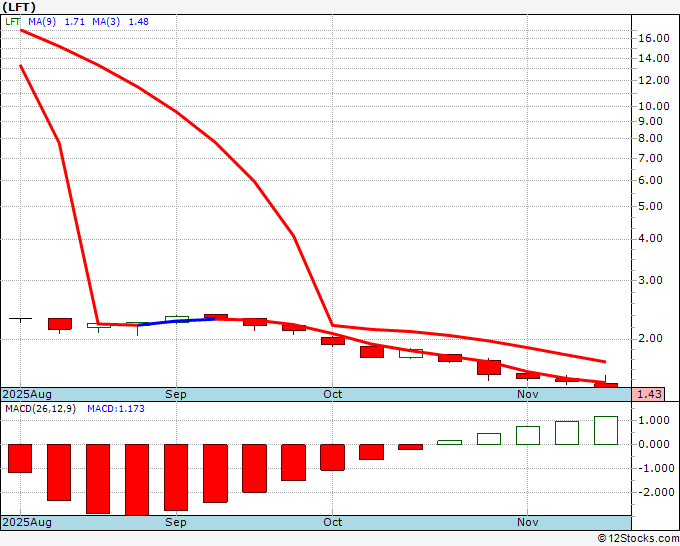Click the red candlestick at Oct

[x=333, y=341]
